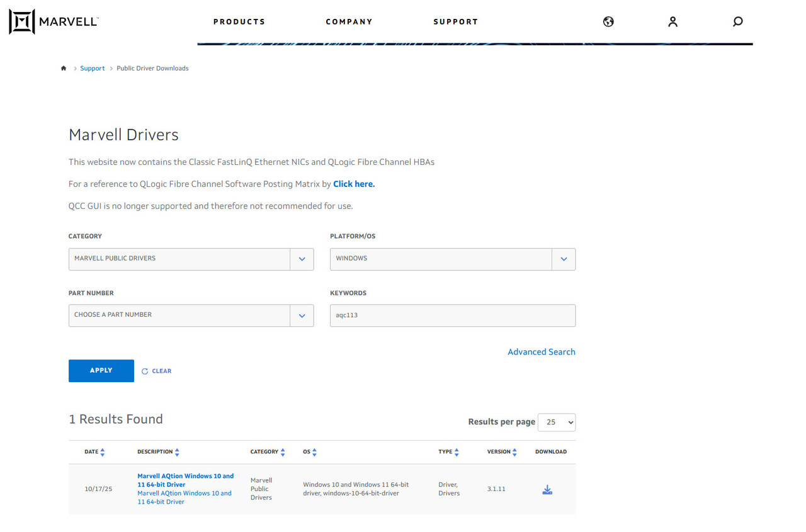Screen dimensions: 806x532
Task: Follow the Click here link
Action: pos(354,184)
